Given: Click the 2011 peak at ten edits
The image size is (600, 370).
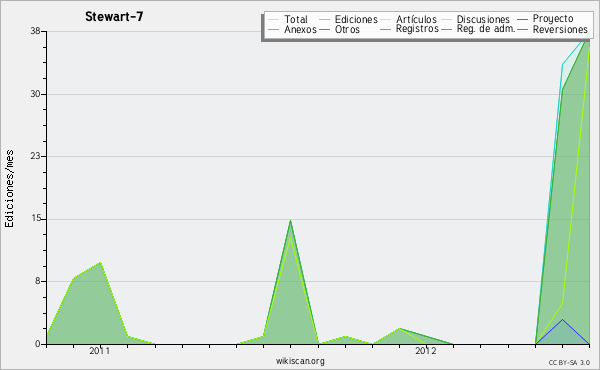Looking at the screenshot, I should tap(100, 263).
